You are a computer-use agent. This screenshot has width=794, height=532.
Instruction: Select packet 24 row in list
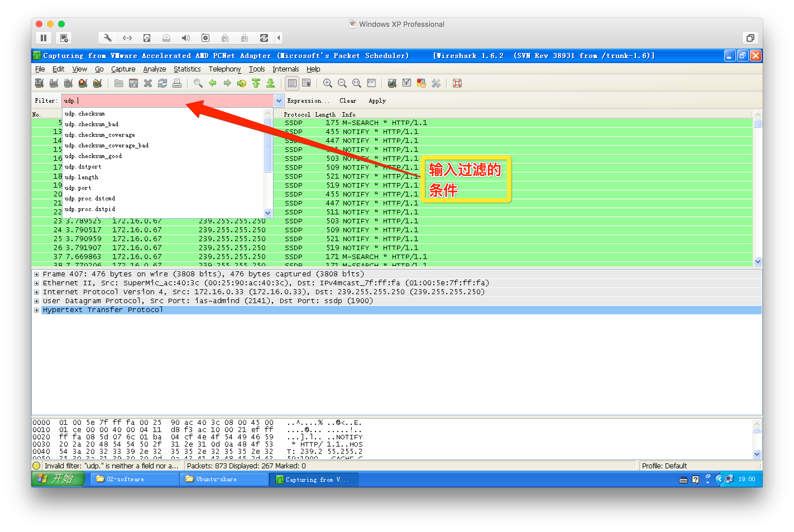click(x=392, y=230)
